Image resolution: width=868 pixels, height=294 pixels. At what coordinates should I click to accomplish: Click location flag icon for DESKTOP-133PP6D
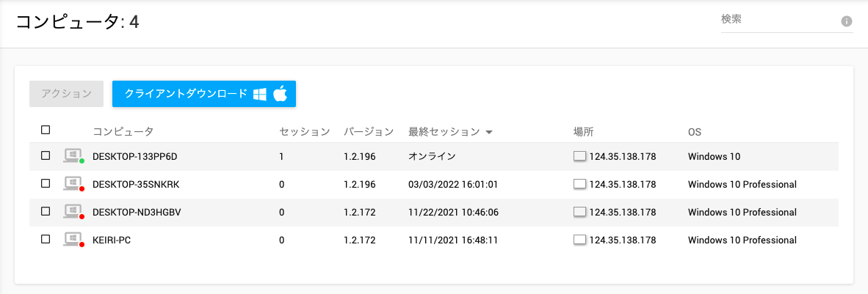coord(579,156)
